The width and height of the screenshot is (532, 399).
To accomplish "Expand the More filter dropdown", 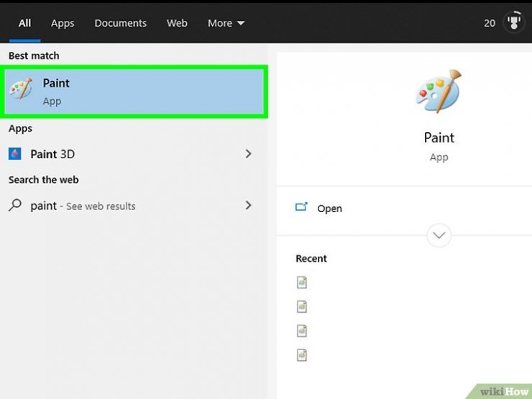I will (226, 23).
